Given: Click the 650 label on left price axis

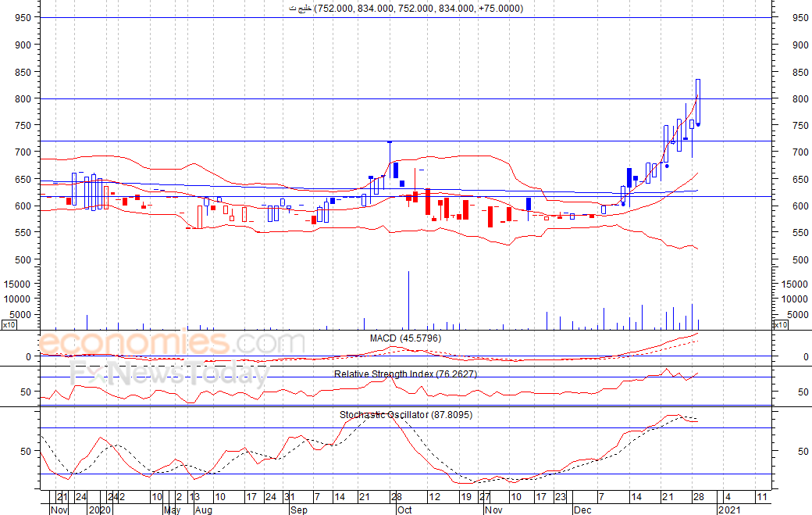Looking at the screenshot, I should (x=23, y=179).
